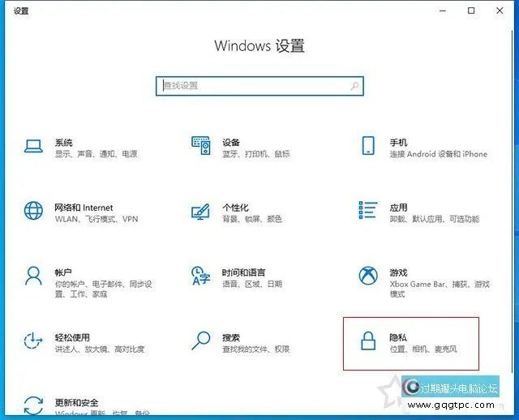Select the 设备 heading text

231,143
